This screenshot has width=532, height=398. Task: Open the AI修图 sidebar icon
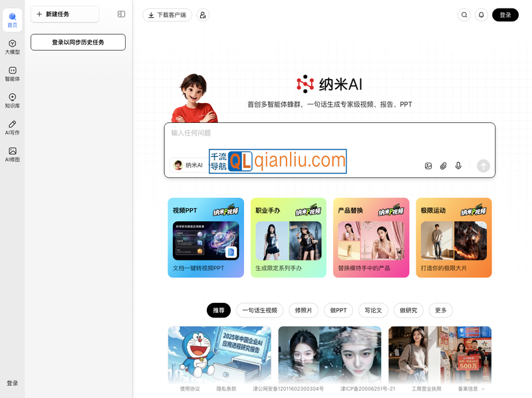tap(13, 153)
